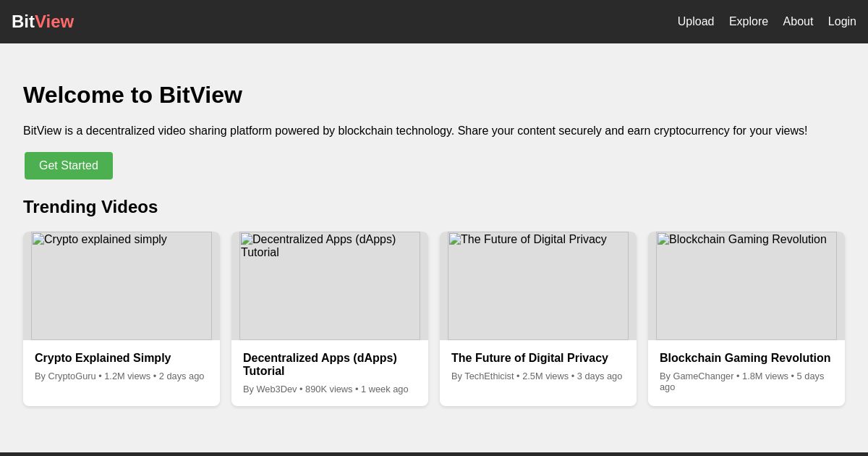Image resolution: width=868 pixels, height=456 pixels.
Task: Open the Decentralized Apps (dApps) Tutorial video
Action: [x=320, y=365]
